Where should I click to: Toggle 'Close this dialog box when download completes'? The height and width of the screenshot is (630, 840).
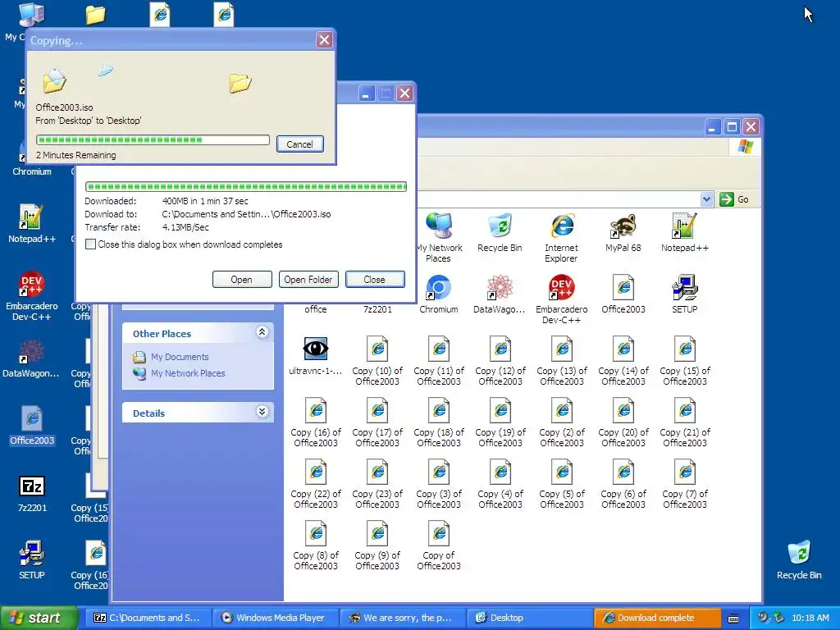pyautogui.click(x=90, y=244)
